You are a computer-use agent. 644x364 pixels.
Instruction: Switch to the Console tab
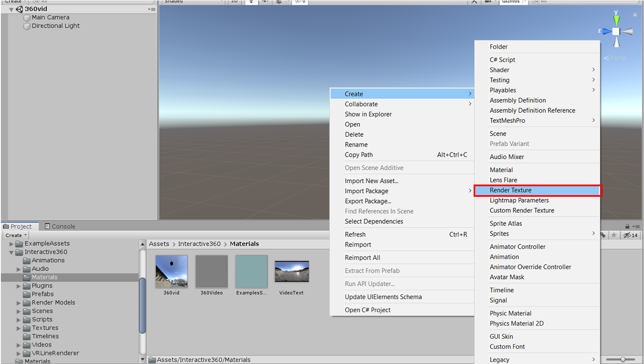60,226
